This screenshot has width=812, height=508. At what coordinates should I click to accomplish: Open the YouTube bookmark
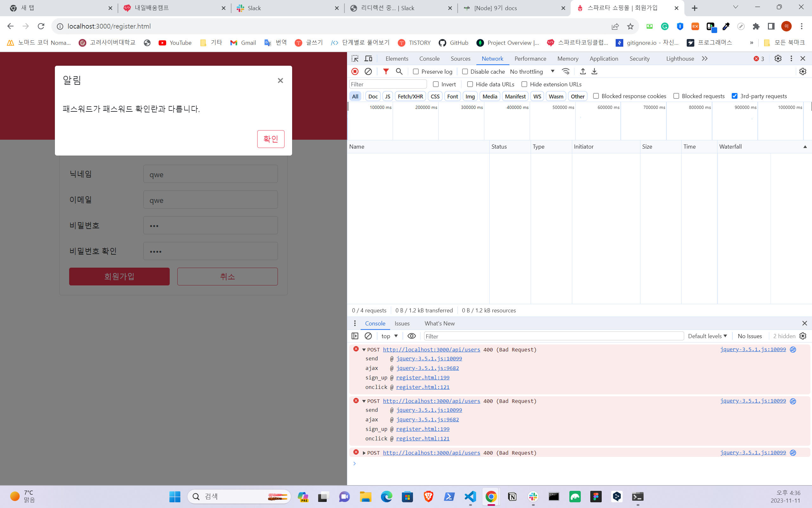[175, 43]
